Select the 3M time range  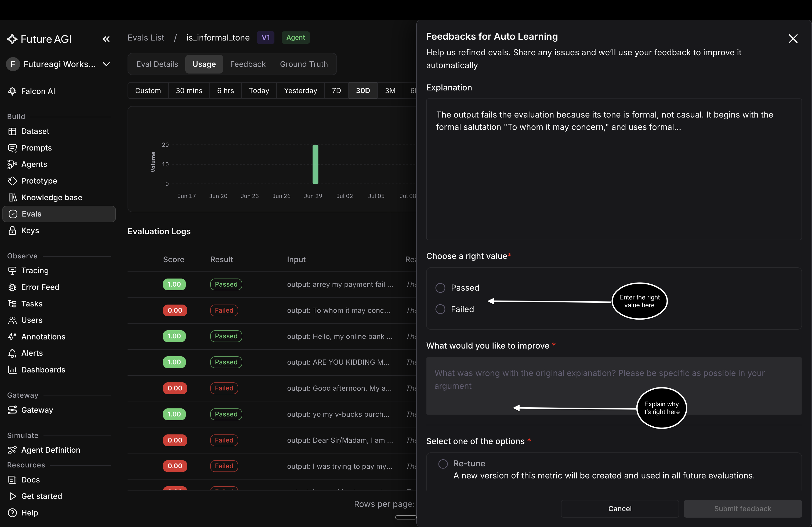point(390,91)
